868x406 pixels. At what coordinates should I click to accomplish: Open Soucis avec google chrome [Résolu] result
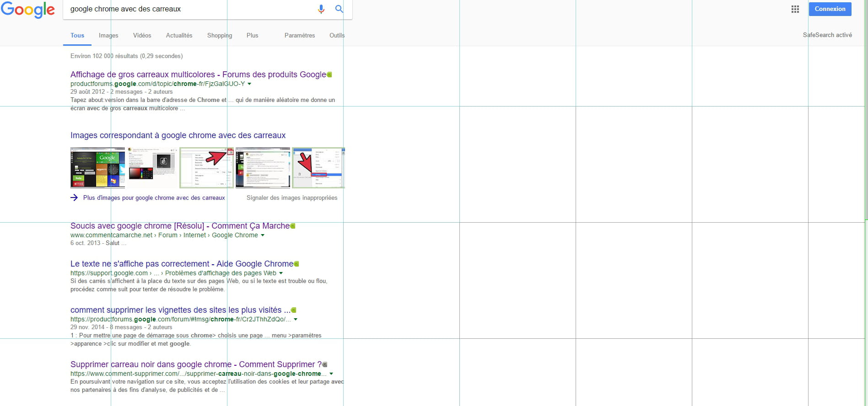coord(180,226)
